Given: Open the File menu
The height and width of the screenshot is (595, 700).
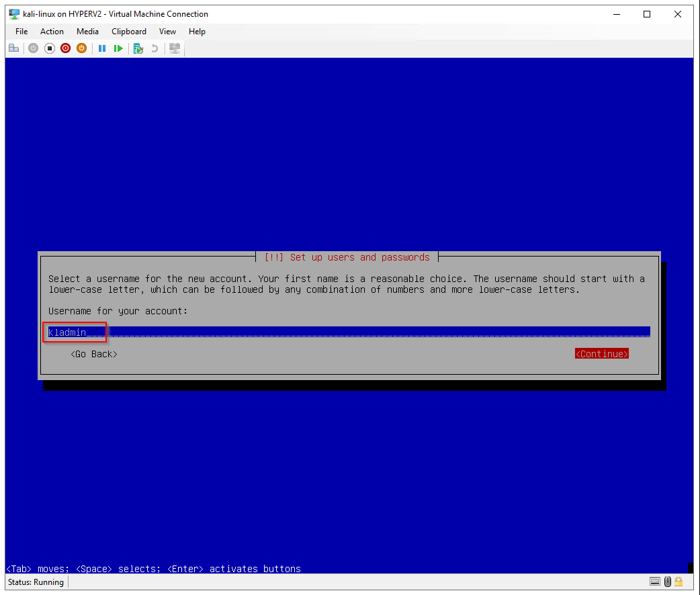Looking at the screenshot, I should [21, 32].
